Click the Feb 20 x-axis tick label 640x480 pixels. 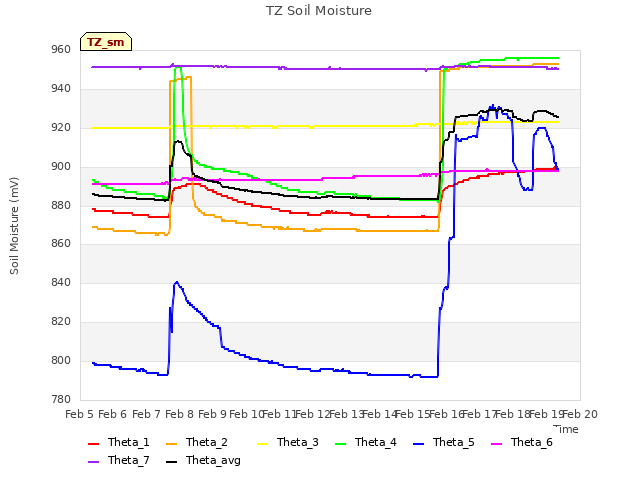[580, 415]
